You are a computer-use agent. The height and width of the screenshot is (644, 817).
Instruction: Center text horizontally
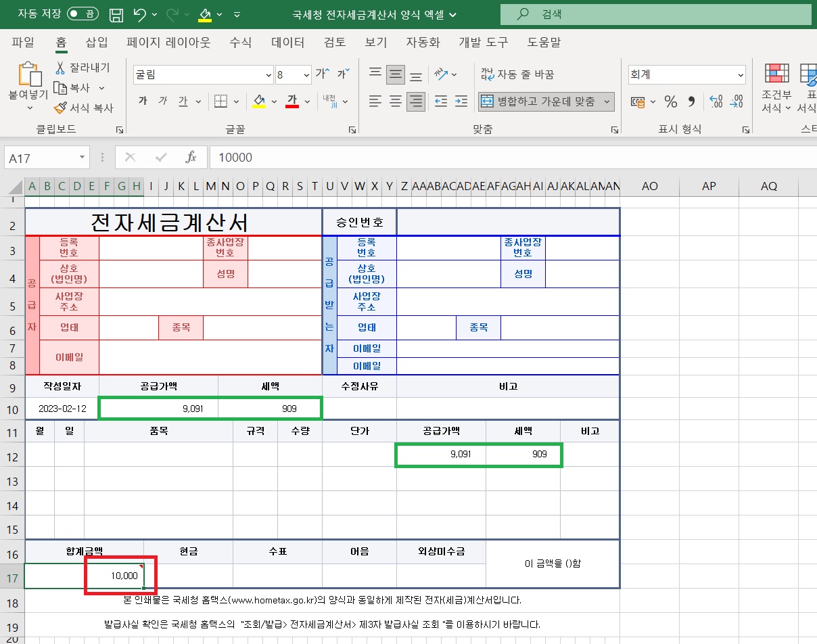[396, 101]
